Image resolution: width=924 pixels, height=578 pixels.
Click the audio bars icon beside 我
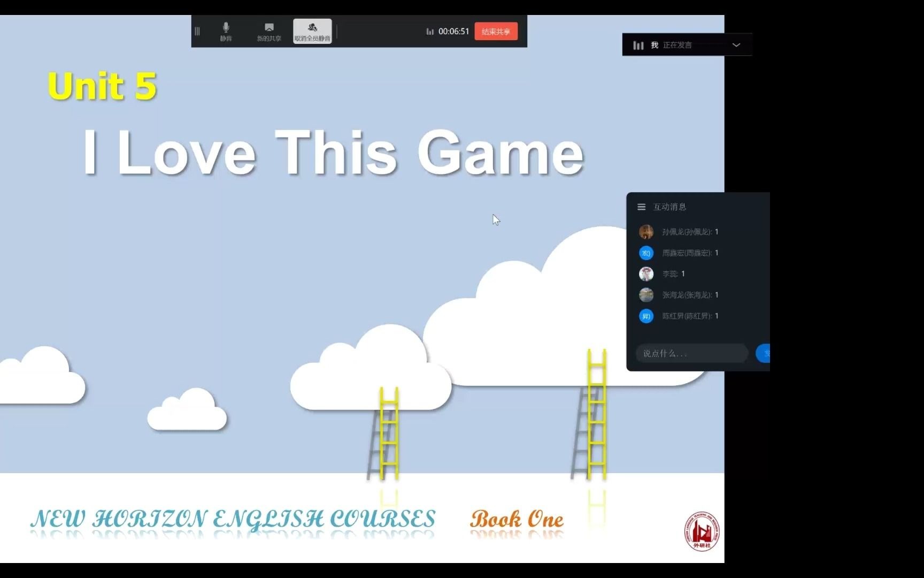638,45
